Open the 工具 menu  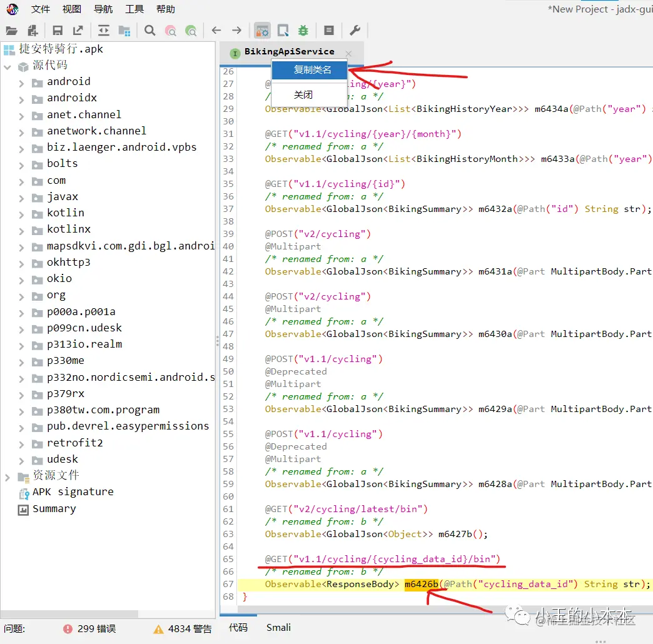click(x=134, y=9)
